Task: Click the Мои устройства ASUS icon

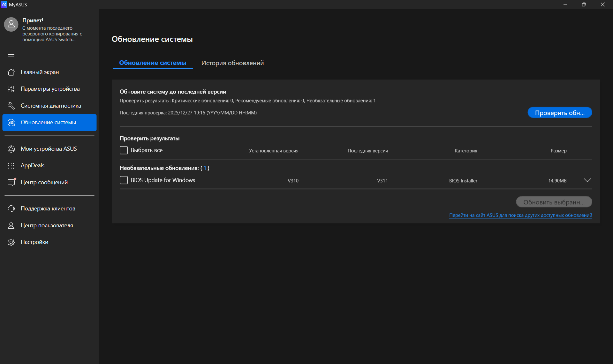Action: click(x=11, y=149)
